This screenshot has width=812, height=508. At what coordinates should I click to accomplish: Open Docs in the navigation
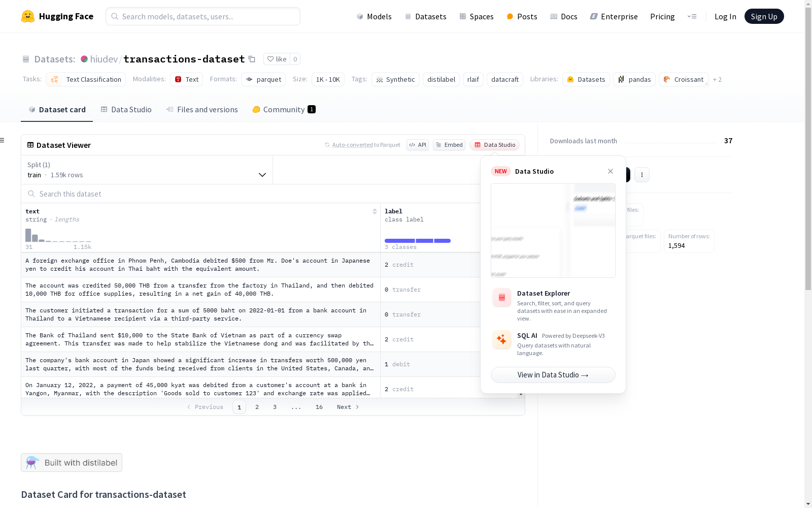[x=564, y=16]
